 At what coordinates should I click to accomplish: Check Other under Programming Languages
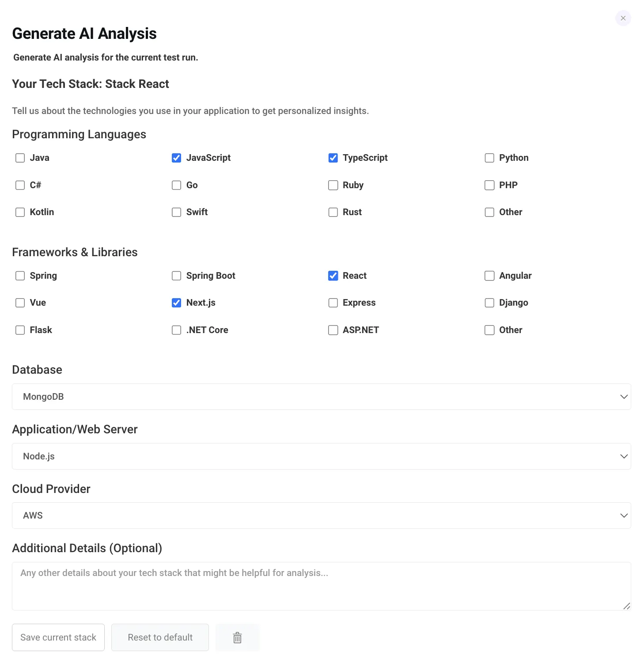pyautogui.click(x=489, y=212)
